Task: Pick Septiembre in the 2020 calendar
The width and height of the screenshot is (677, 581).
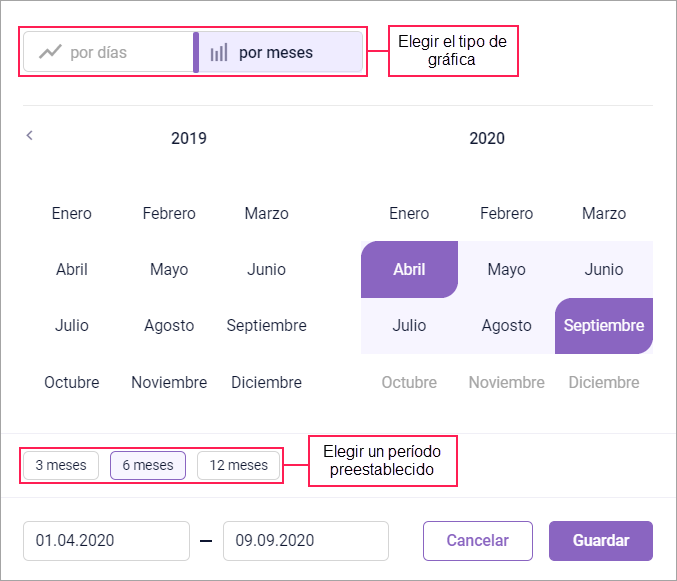Action: tap(604, 325)
